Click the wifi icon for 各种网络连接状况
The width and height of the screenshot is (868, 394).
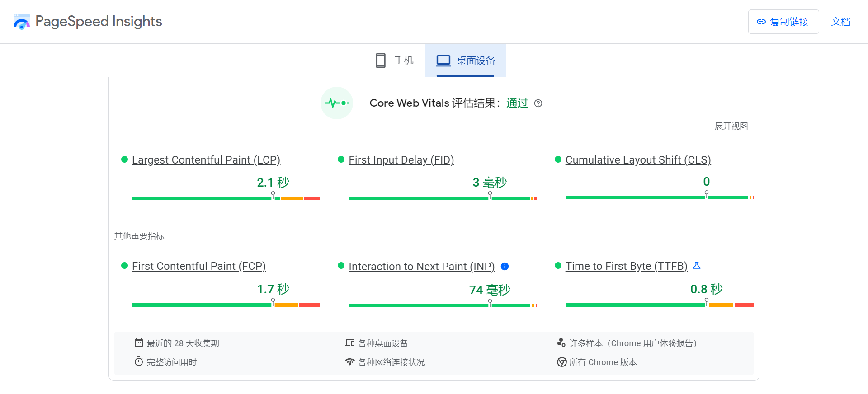349,361
